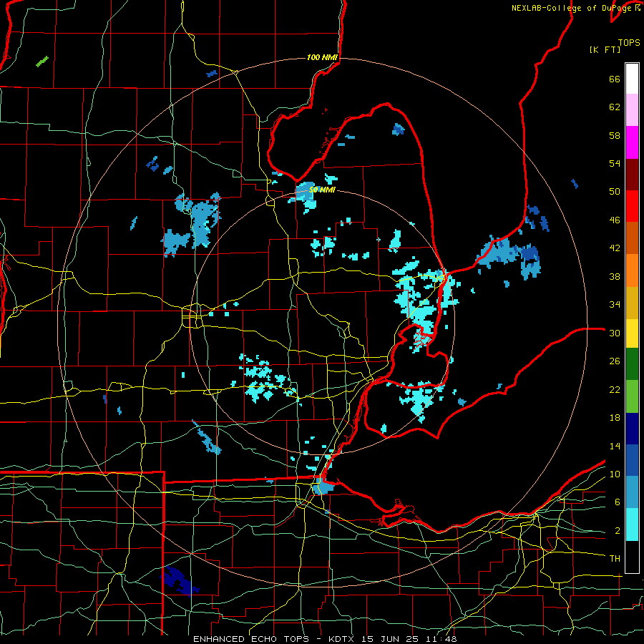
Task: Click the green echo streak on the map
Action: [42, 62]
